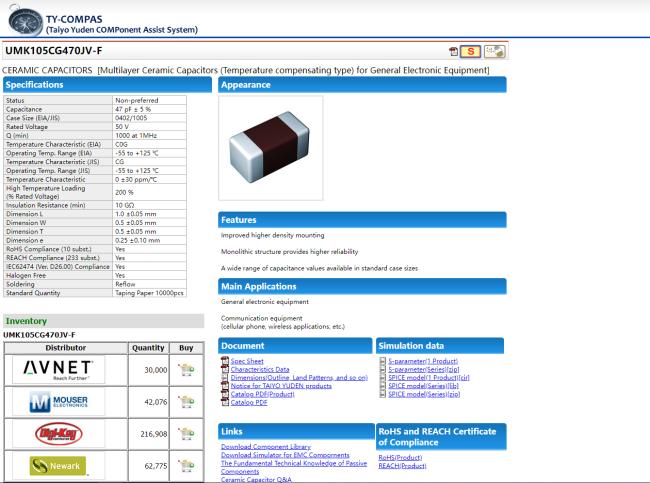Open the Download Component Library link
This screenshot has height=483, width=650.
coord(265,446)
